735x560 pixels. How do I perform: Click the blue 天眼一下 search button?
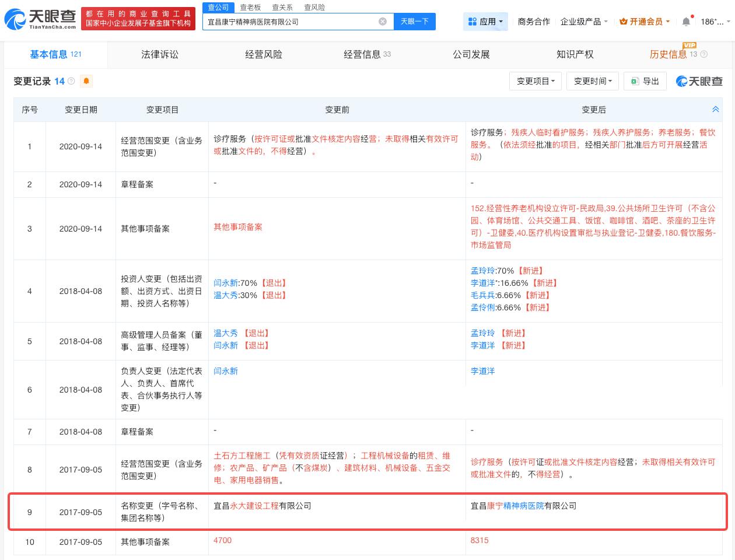coord(414,21)
